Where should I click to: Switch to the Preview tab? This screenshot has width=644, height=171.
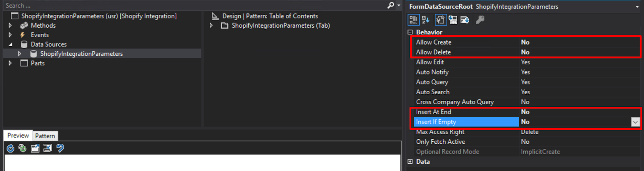pos(18,136)
